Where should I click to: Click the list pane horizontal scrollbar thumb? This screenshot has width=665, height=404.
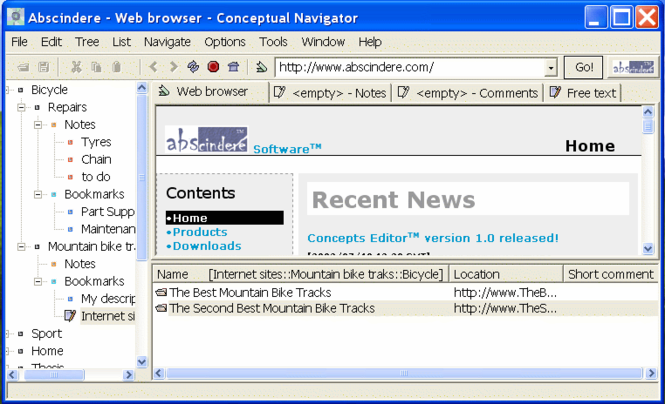click(404, 373)
